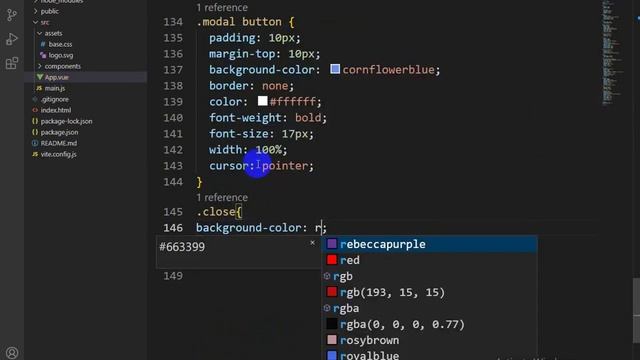The height and width of the screenshot is (360, 640).
Task: Open the cornflowerblue color swatch
Action: (x=335, y=69)
